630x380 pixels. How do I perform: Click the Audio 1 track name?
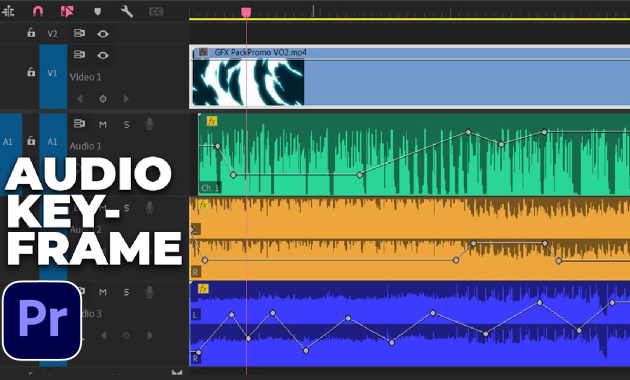pyautogui.click(x=85, y=146)
